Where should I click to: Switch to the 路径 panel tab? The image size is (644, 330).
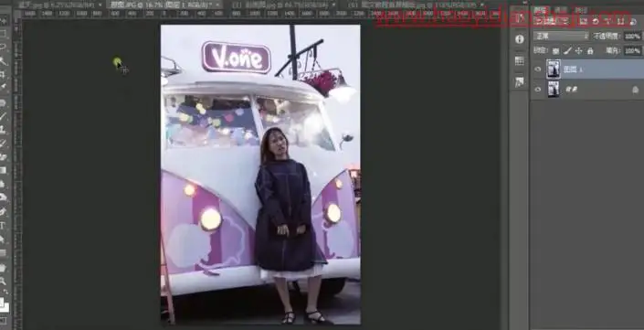581,10
